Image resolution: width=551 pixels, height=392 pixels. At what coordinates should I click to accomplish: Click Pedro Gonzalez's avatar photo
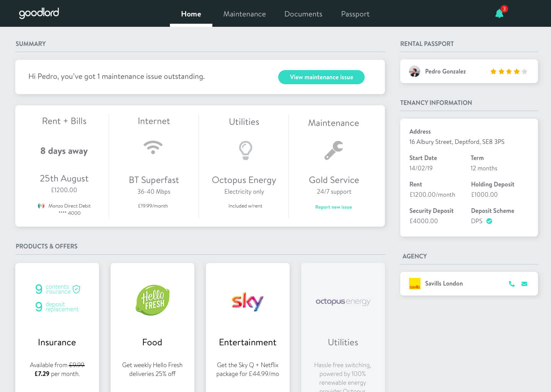pyautogui.click(x=414, y=71)
